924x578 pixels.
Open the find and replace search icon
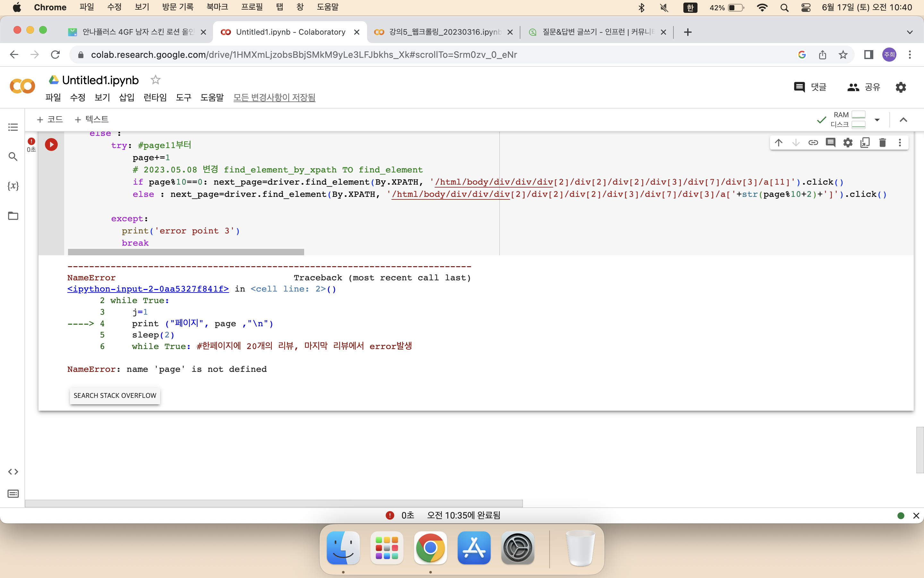13,156
